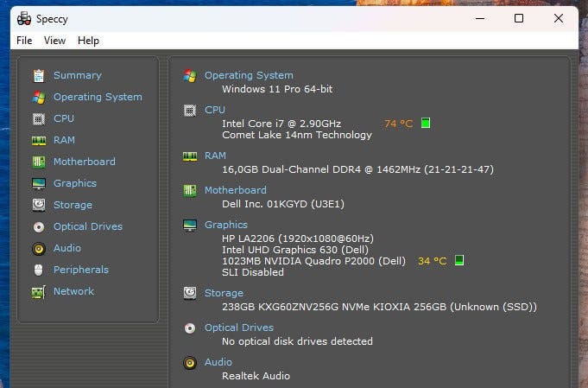Click the RAM stick icon in sidebar
Viewport: 588px width, 388px height.
click(x=39, y=141)
